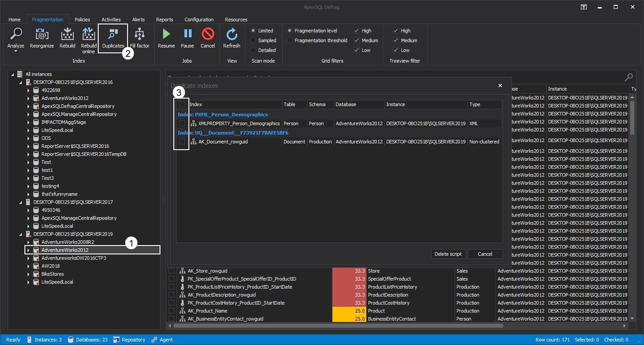The height and width of the screenshot is (345, 644).
Task: Resume jobs with the green play icon
Action: pyautogui.click(x=166, y=34)
